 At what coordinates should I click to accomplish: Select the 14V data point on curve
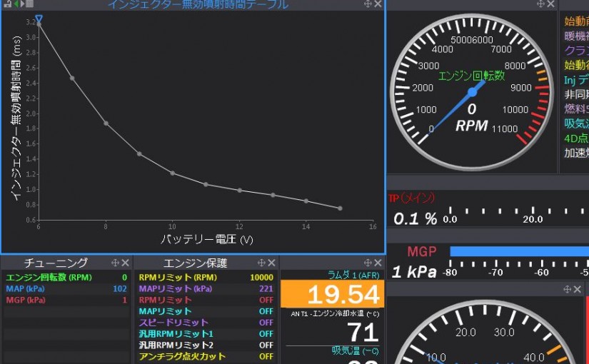click(306, 201)
